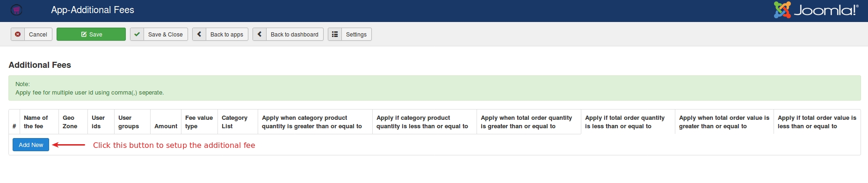Open the Settings toolbar button

click(350, 34)
